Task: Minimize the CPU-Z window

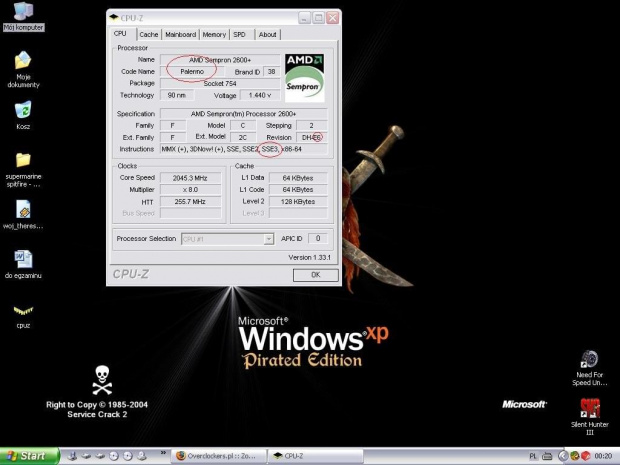Action: coord(304,18)
